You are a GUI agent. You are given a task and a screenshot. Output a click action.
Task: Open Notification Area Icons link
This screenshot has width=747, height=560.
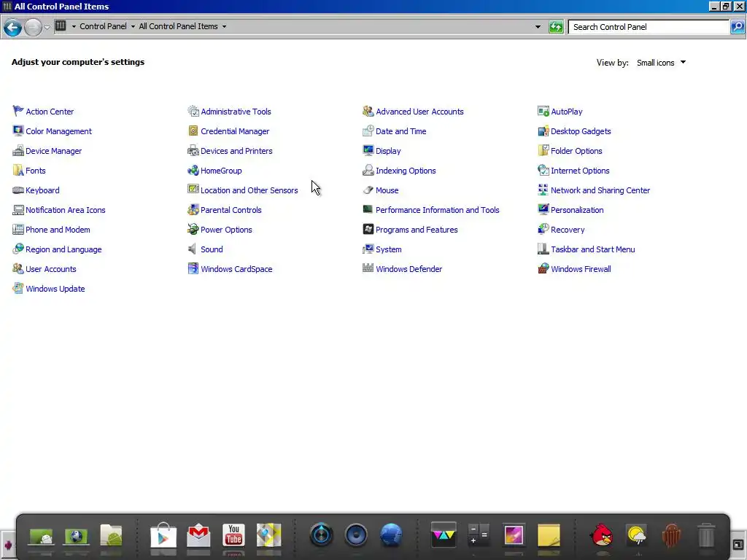(x=65, y=209)
